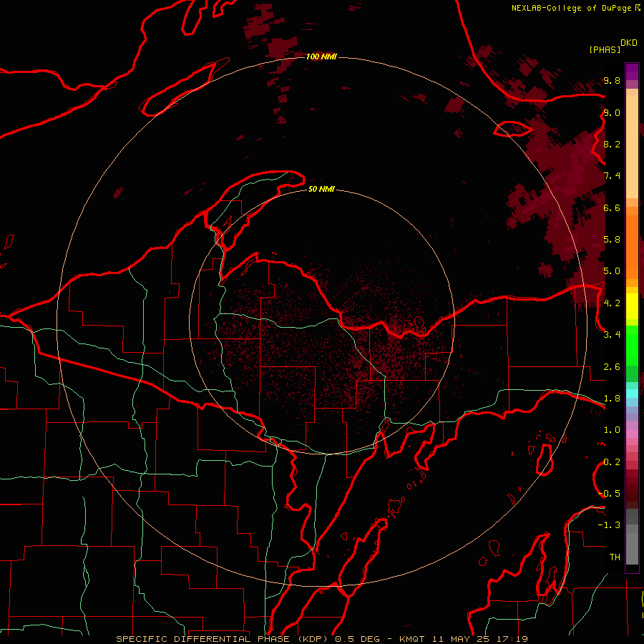Click the 17:19 timestamp in the caption
This screenshot has width=644, height=644.
512,639
